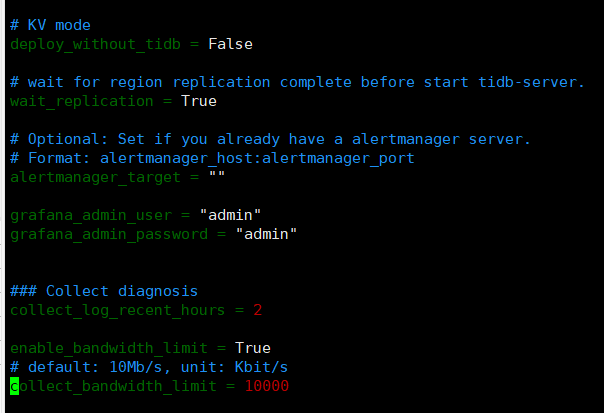Place cursor on wait_replication key

82,100
